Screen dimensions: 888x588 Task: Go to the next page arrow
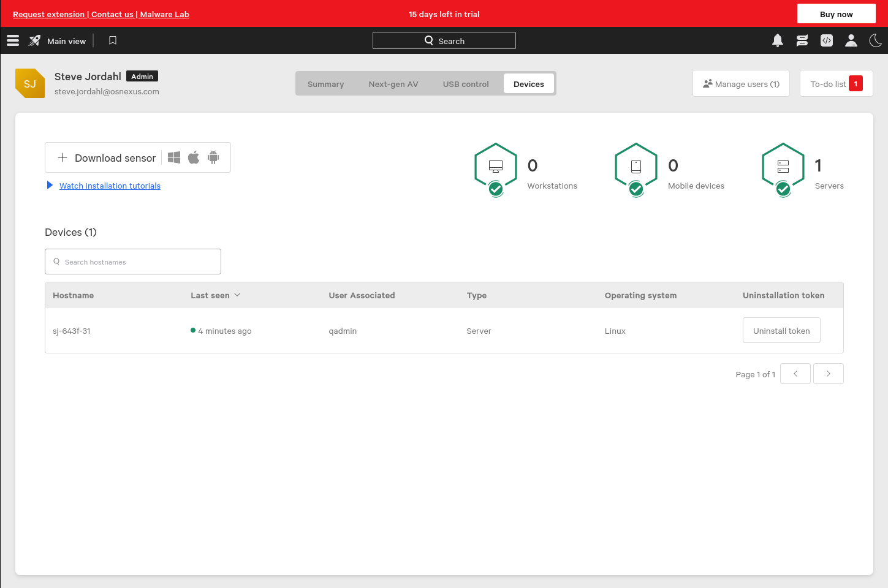(x=828, y=374)
